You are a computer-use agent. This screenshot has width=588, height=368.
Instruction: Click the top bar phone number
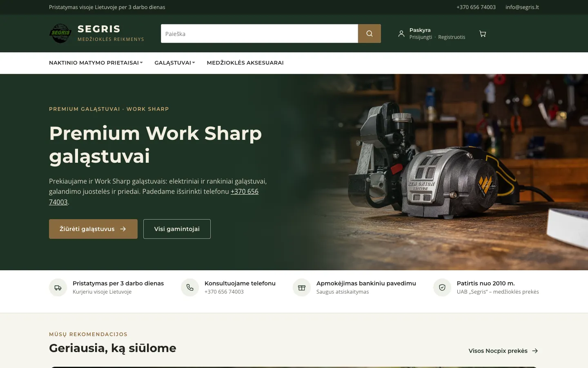point(476,7)
